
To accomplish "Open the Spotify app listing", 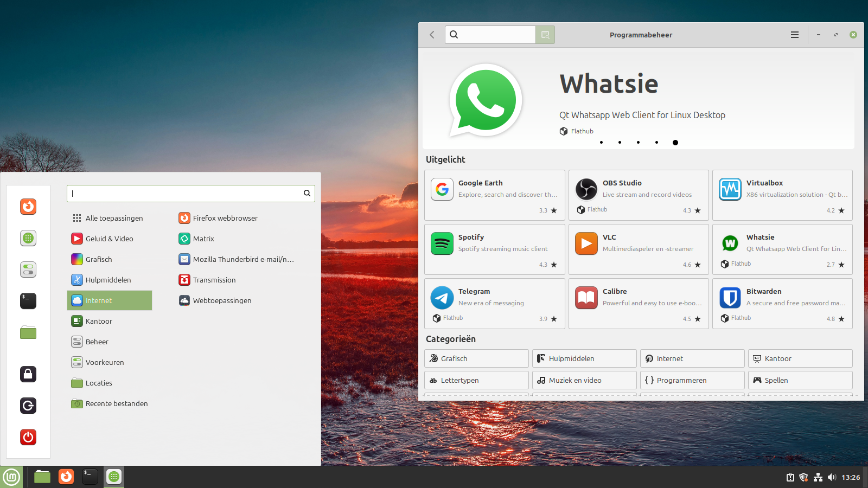I will click(494, 249).
